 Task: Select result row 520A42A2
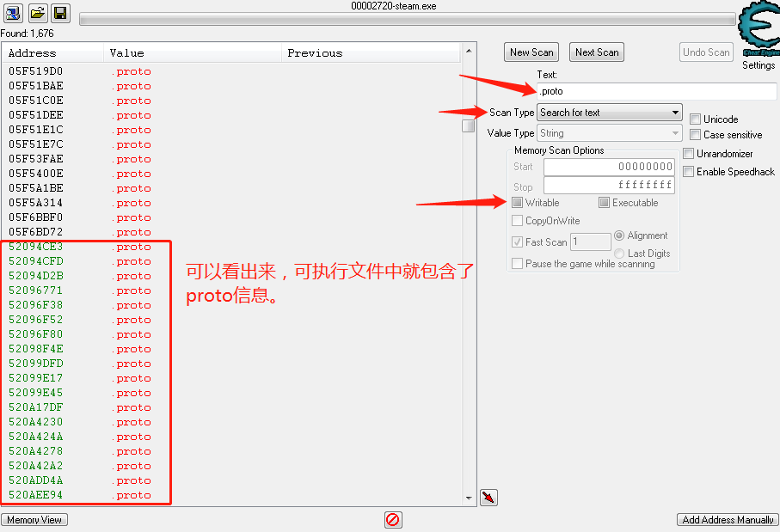tap(231, 466)
